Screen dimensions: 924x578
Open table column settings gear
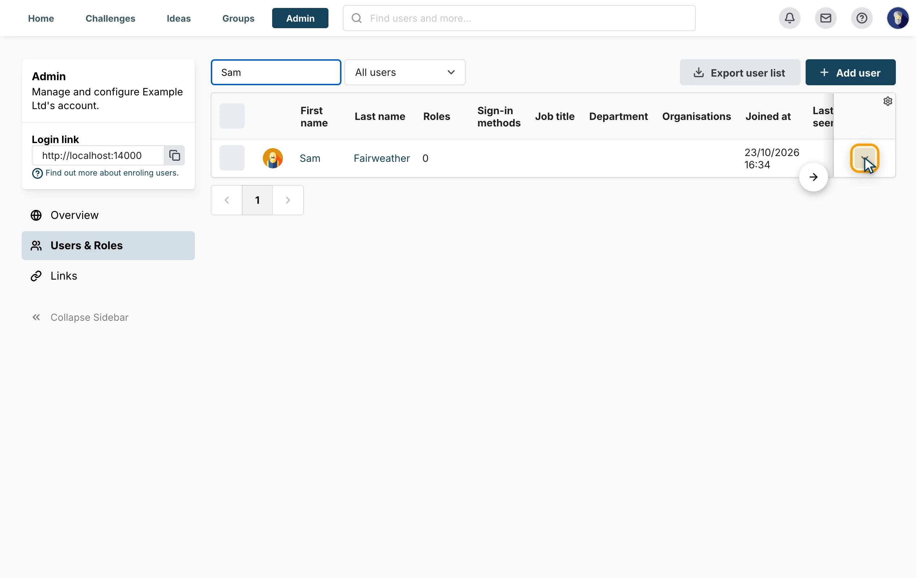887,101
